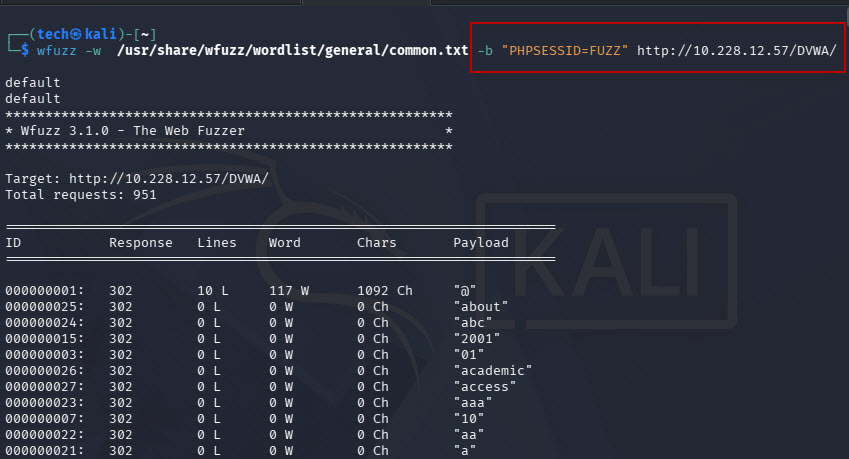Select the -b cookie option flag
The image size is (849, 459).
tap(485, 51)
